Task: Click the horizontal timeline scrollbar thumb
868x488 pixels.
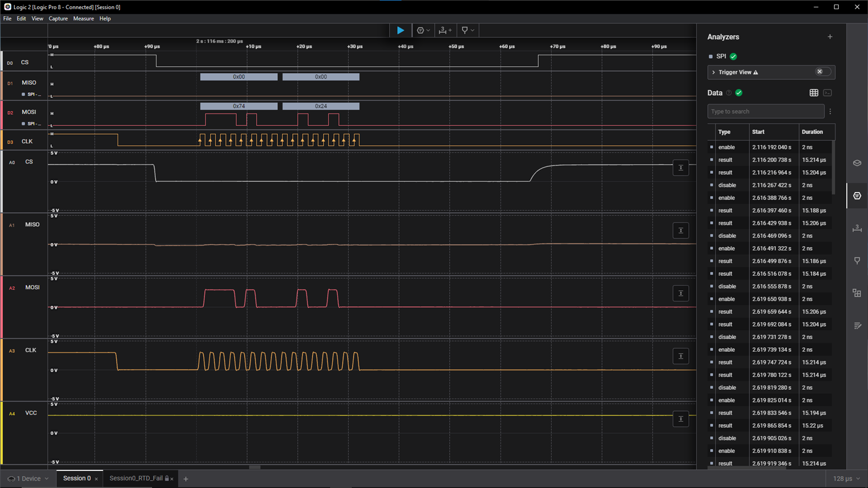Action: tap(255, 467)
